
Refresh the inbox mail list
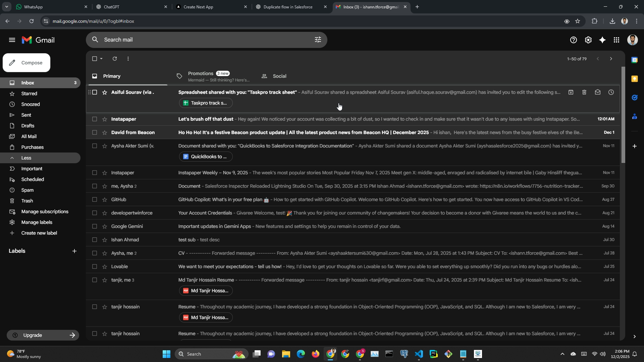115,59
